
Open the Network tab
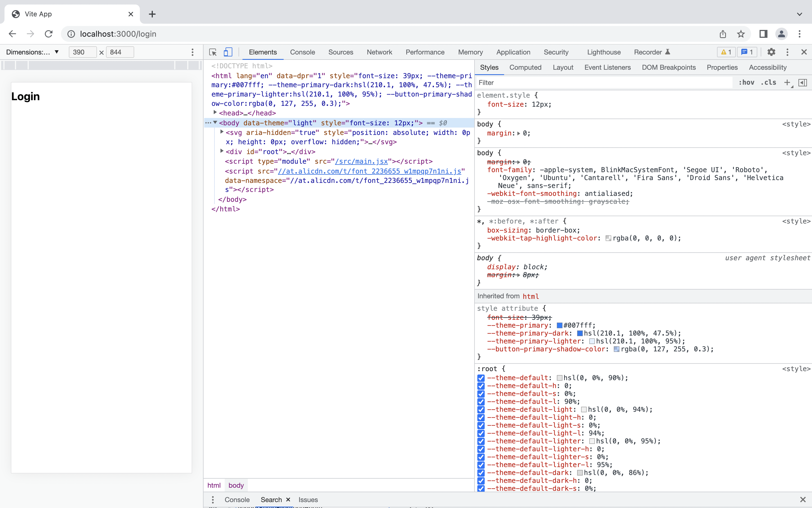(379, 52)
